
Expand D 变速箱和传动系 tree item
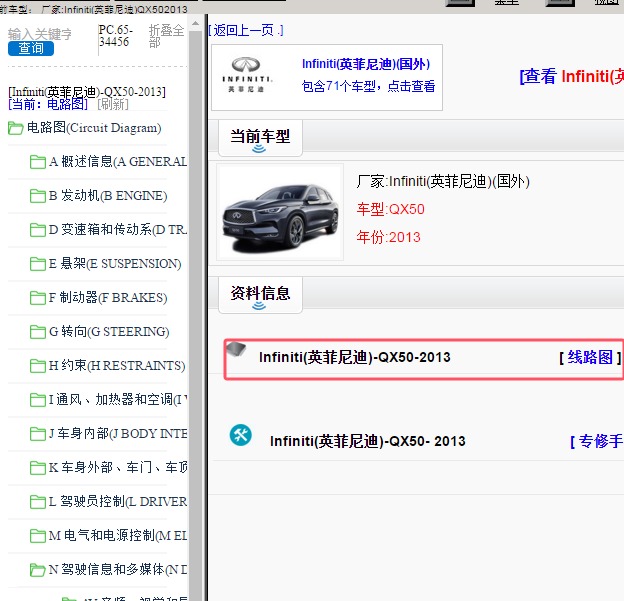[x=118, y=229]
